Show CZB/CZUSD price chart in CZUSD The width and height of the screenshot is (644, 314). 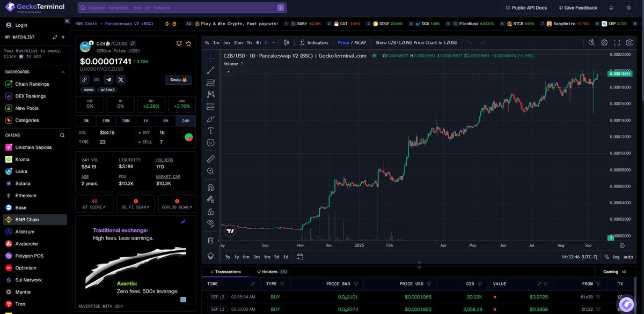click(x=416, y=42)
